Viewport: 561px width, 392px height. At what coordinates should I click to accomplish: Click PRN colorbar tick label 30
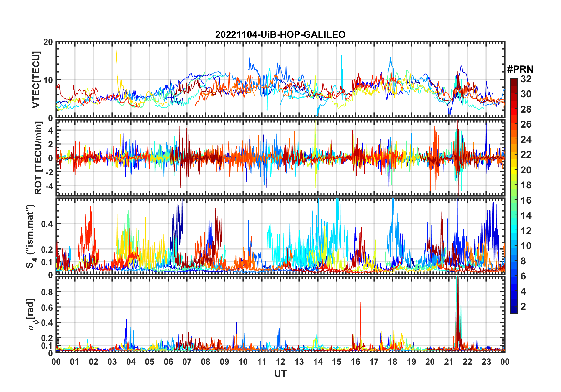(526, 94)
